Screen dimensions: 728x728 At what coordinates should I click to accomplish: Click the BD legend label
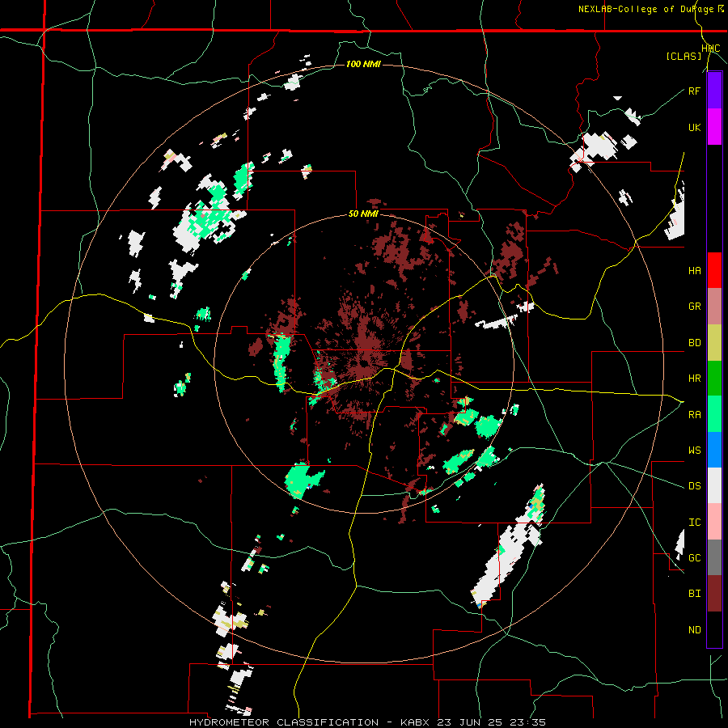coord(695,343)
